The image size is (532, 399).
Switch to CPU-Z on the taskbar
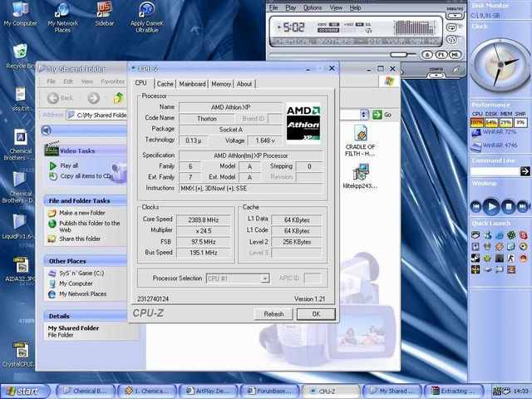(331, 391)
